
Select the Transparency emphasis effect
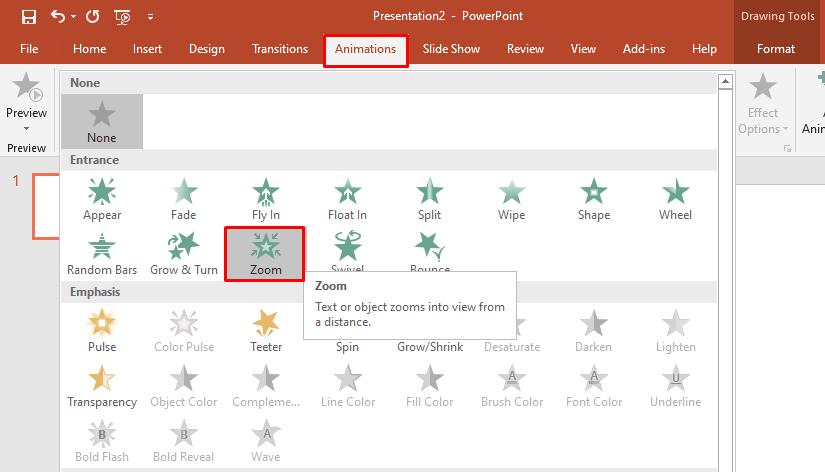[x=102, y=385]
